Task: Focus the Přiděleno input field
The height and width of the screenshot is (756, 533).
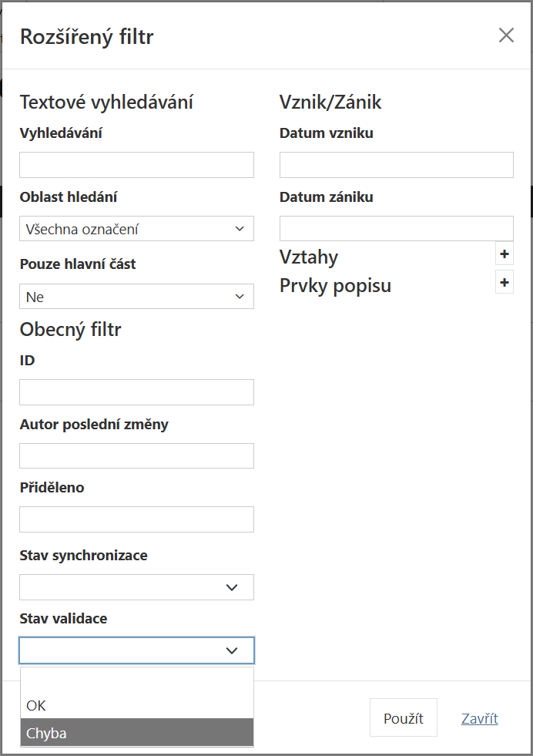Action: (136, 519)
